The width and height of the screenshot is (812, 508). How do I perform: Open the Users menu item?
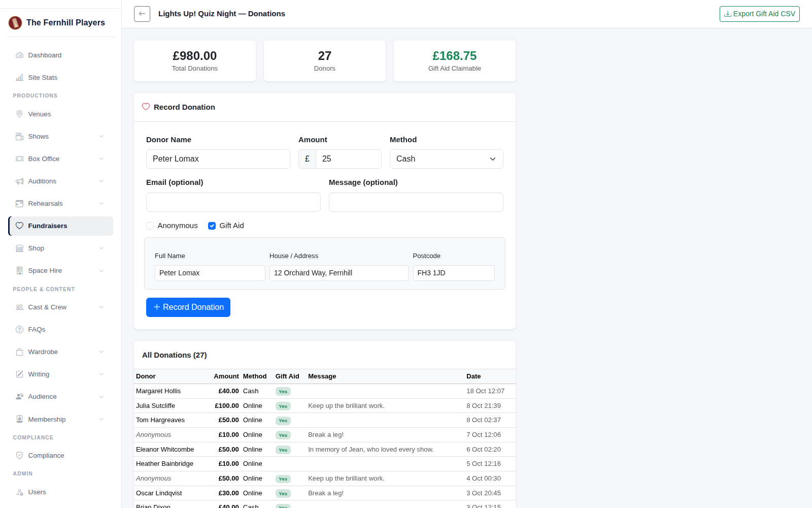tap(60, 492)
